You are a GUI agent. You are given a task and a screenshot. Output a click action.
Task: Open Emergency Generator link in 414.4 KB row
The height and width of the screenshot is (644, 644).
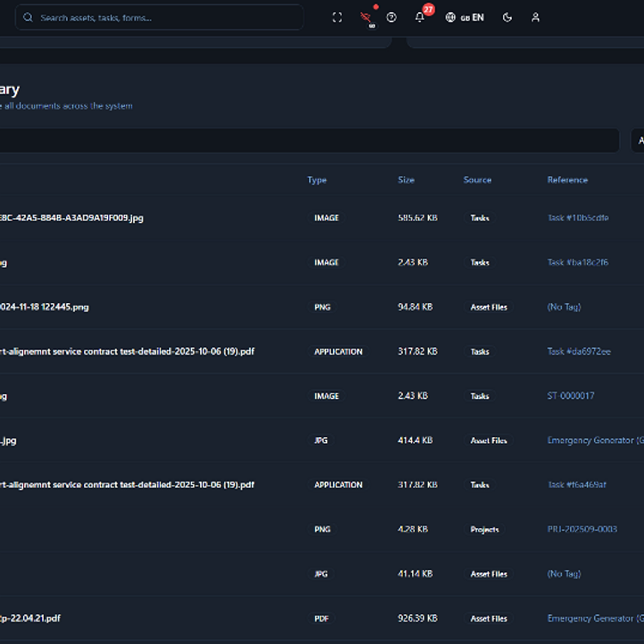click(595, 440)
